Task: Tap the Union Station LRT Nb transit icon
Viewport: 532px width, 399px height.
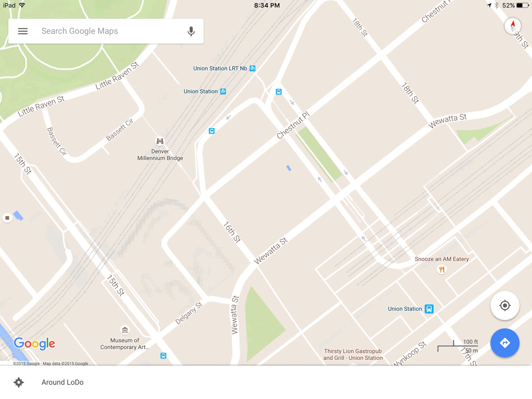Action: tap(252, 68)
